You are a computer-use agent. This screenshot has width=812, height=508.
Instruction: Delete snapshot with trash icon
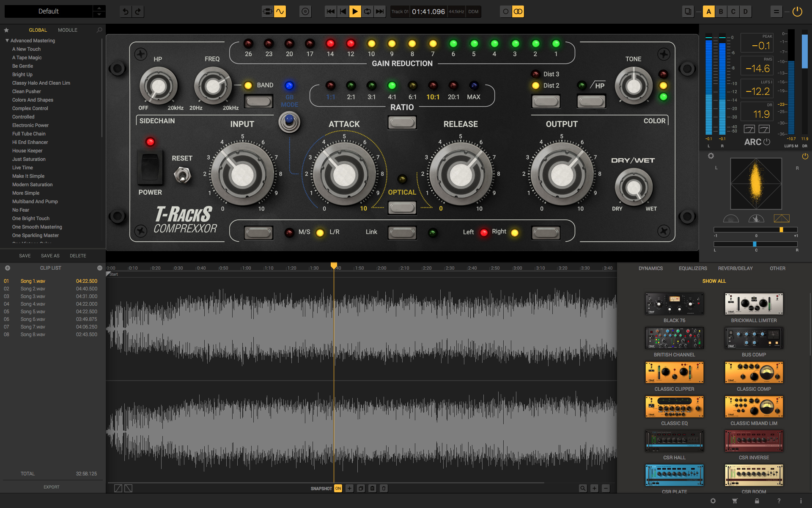tap(384, 488)
